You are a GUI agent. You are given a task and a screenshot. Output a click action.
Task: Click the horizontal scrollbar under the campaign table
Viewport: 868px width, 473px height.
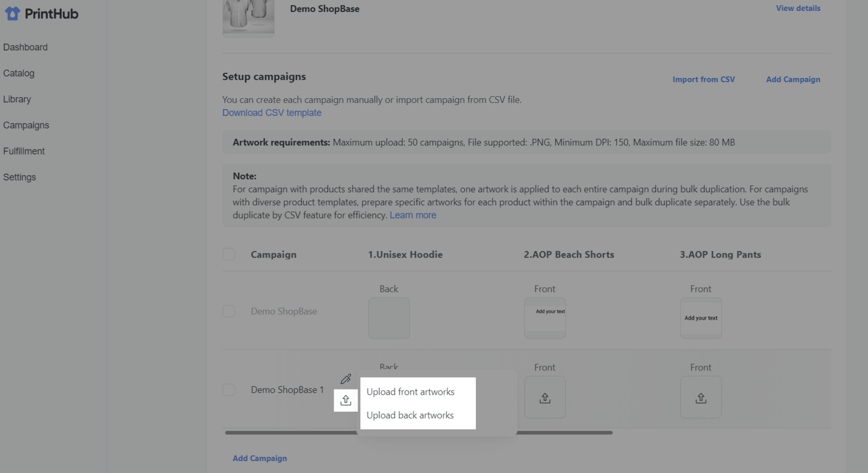[x=419, y=433]
